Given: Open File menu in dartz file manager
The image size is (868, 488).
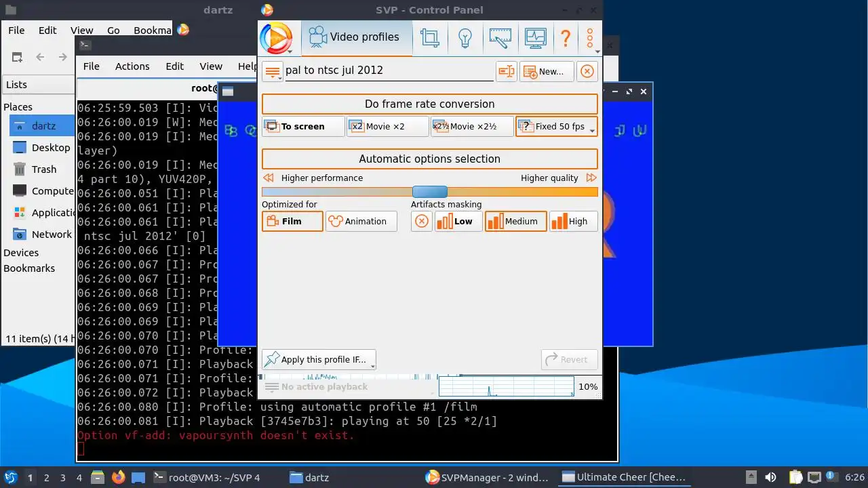Looking at the screenshot, I should pos(16,30).
